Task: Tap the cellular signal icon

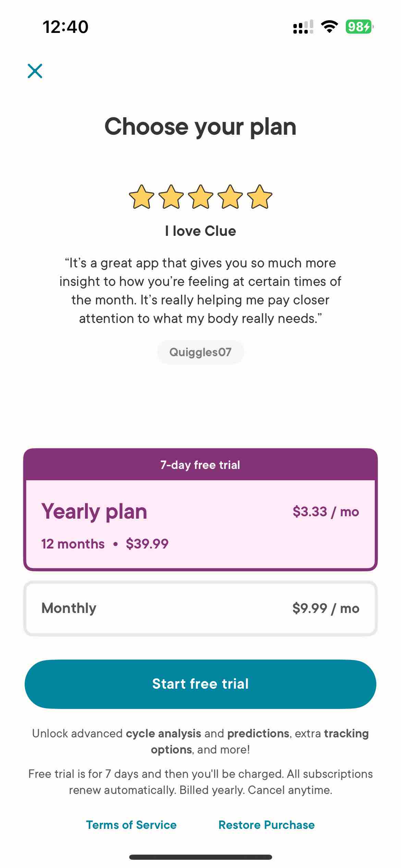Action: pos(303,27)
